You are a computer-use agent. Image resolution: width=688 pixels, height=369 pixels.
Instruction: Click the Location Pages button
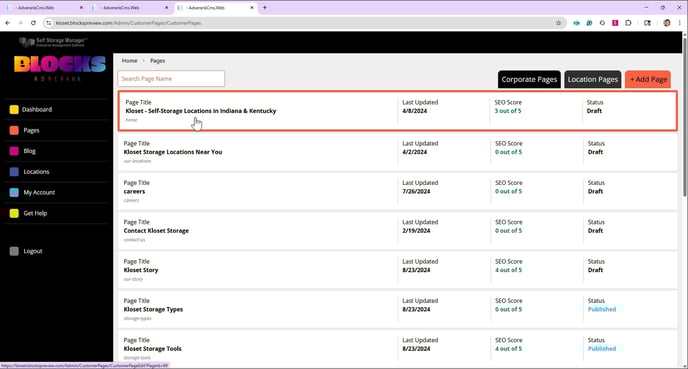[592, 79]
